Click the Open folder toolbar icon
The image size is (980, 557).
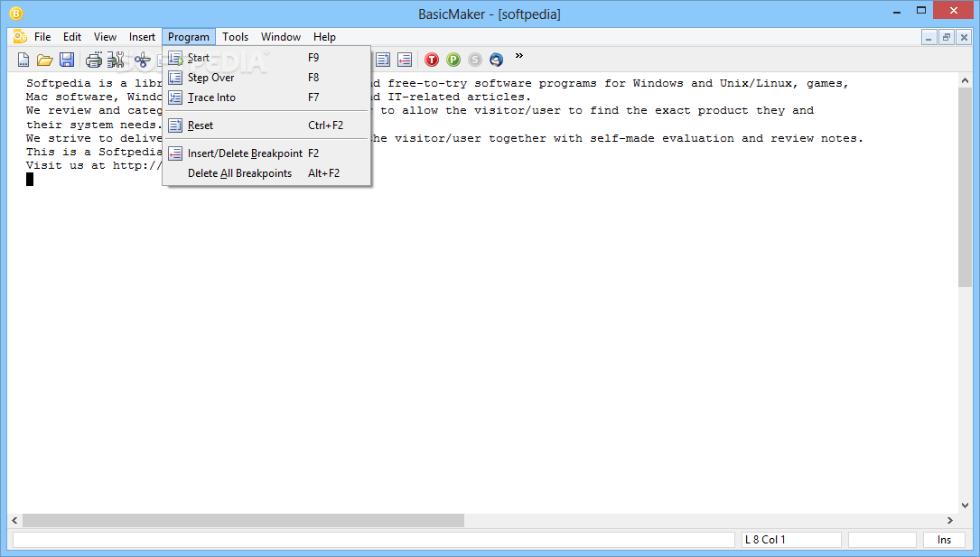pos(44,60)
